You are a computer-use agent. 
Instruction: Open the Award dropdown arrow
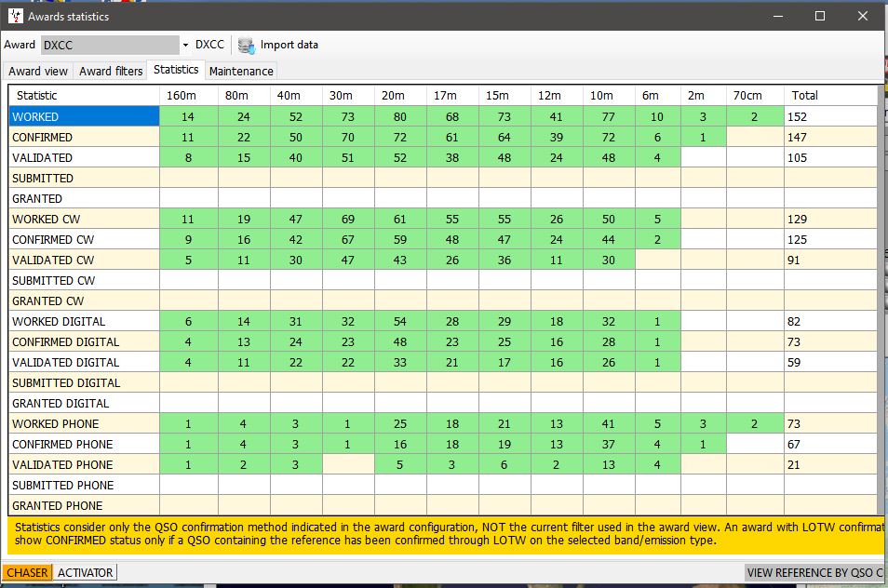185,45
